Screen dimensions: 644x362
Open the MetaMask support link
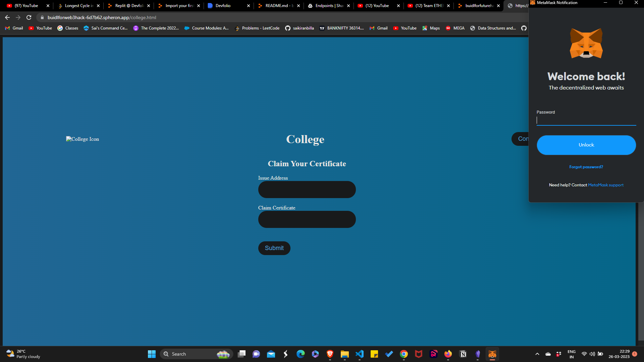click(605, 185)
